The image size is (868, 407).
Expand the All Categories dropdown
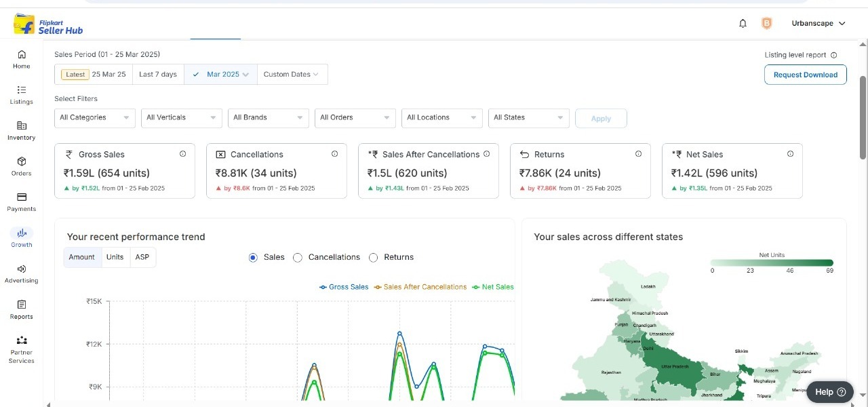95,118
